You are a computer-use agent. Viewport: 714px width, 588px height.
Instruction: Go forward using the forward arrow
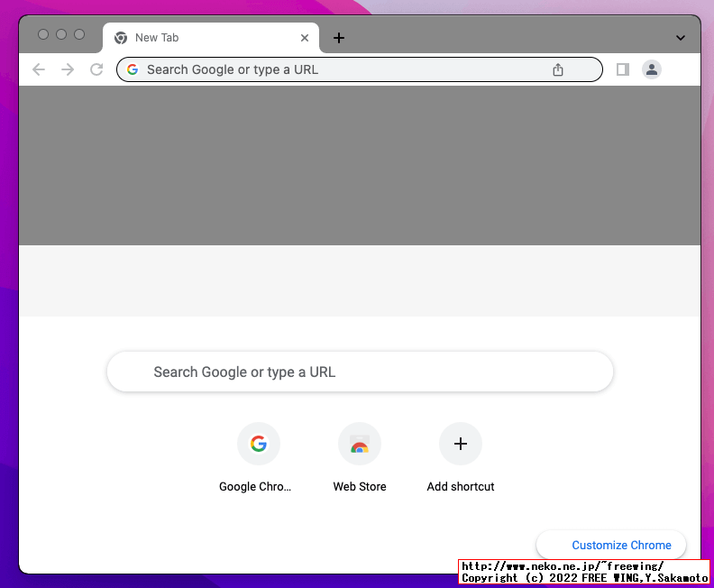click(68, 69)
